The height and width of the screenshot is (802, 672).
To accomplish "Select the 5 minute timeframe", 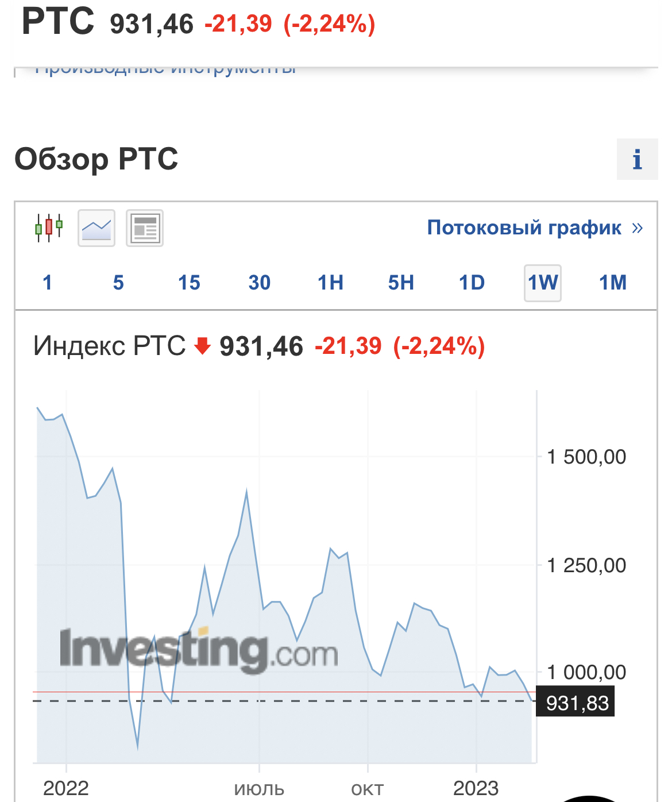I will coord(118,283).
